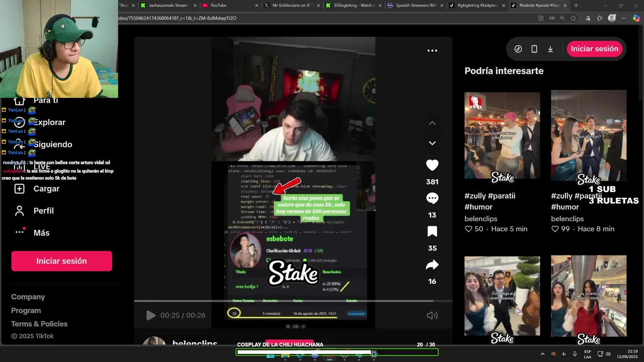Seek within the video progress bar
644x362 pixels.
(293, 301)
